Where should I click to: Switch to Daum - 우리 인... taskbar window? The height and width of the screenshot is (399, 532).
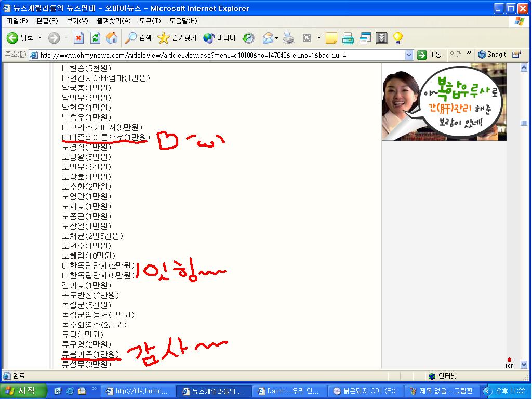tap(290, 391)
